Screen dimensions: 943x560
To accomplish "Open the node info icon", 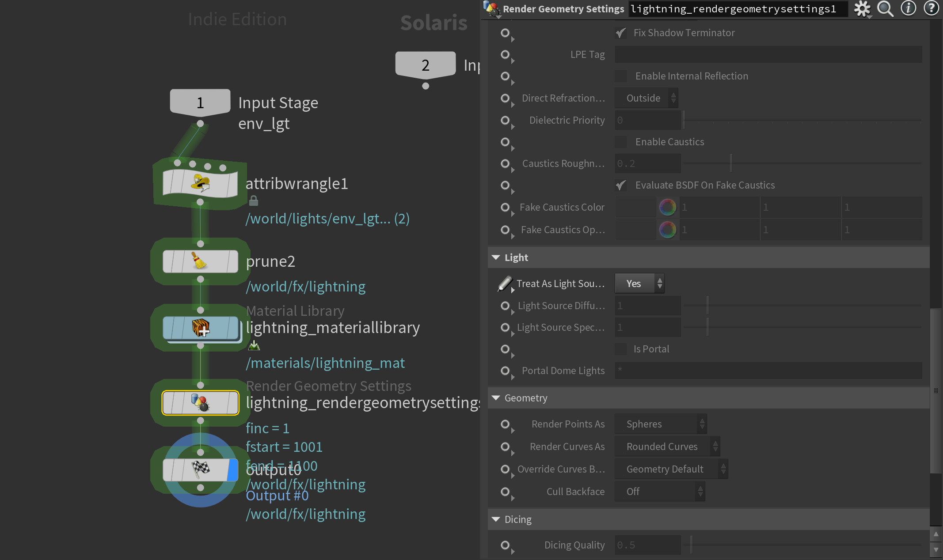I will 908,8.
